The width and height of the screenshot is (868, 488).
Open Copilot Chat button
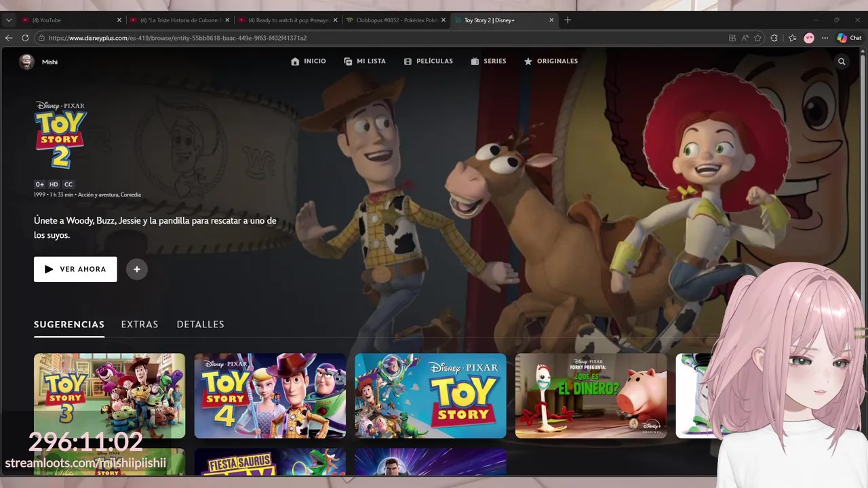point(849,38)
